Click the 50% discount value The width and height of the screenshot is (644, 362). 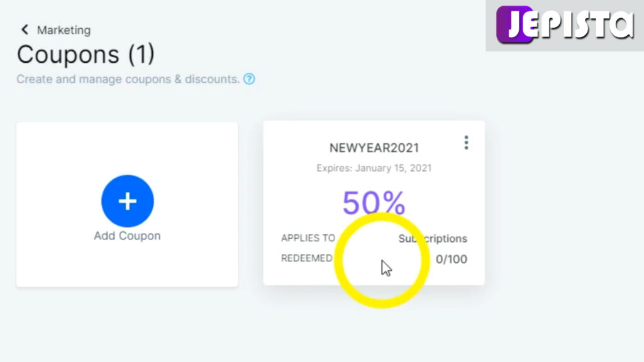(x=374, y=202)
